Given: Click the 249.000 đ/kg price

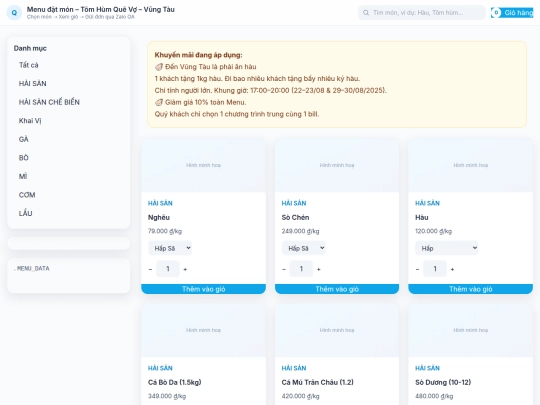Looking at the screenshot, I should click(300, 231).
